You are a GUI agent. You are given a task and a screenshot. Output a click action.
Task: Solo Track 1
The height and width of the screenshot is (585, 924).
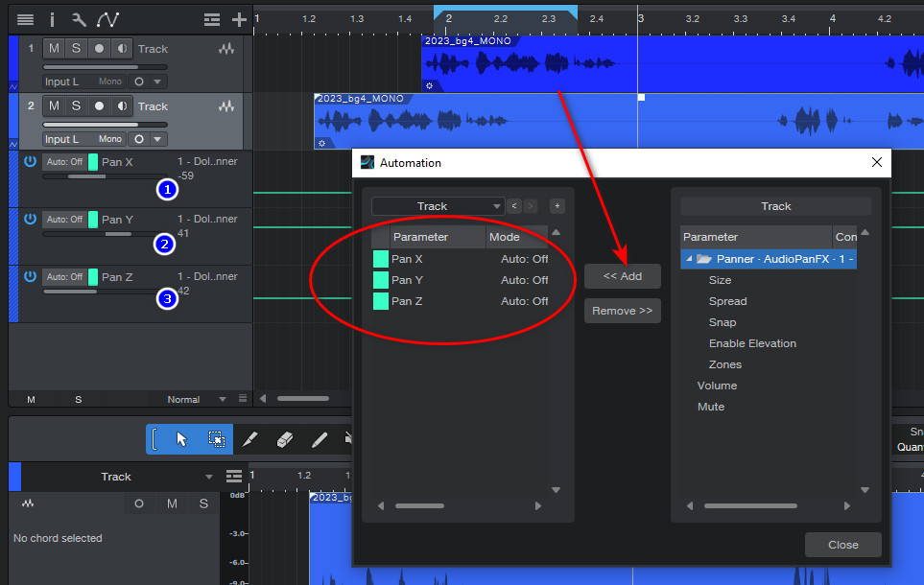pos(76,48)
